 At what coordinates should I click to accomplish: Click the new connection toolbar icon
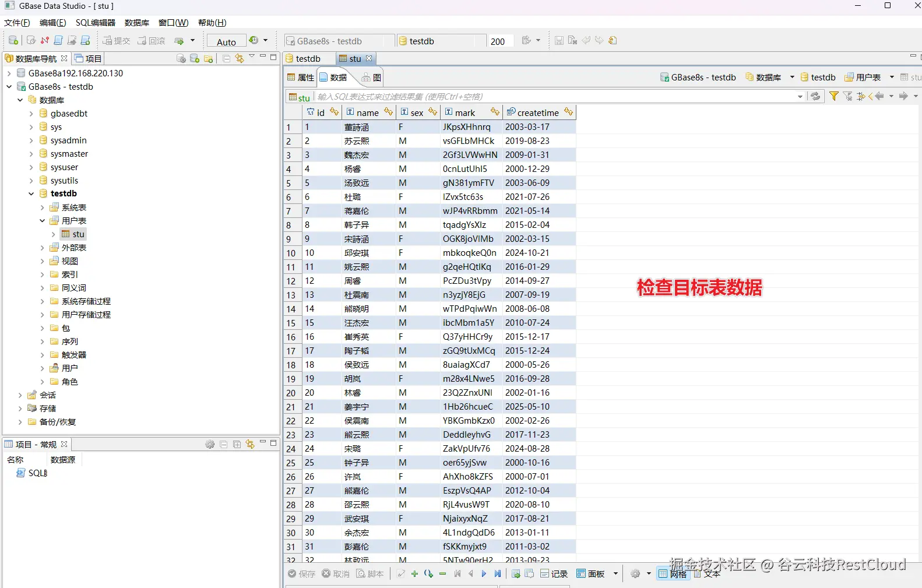(x=13, y=41)
